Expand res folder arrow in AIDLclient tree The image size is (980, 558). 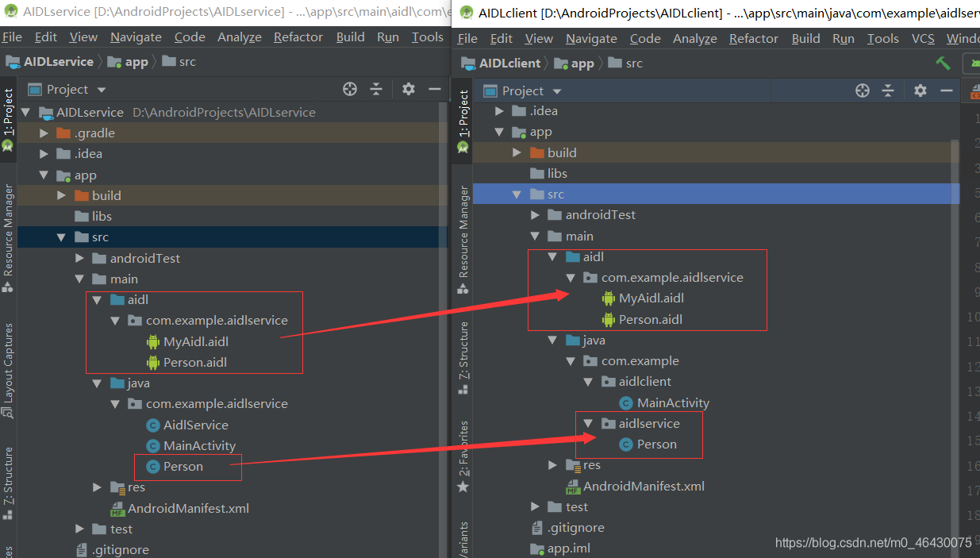coord(552,465)
